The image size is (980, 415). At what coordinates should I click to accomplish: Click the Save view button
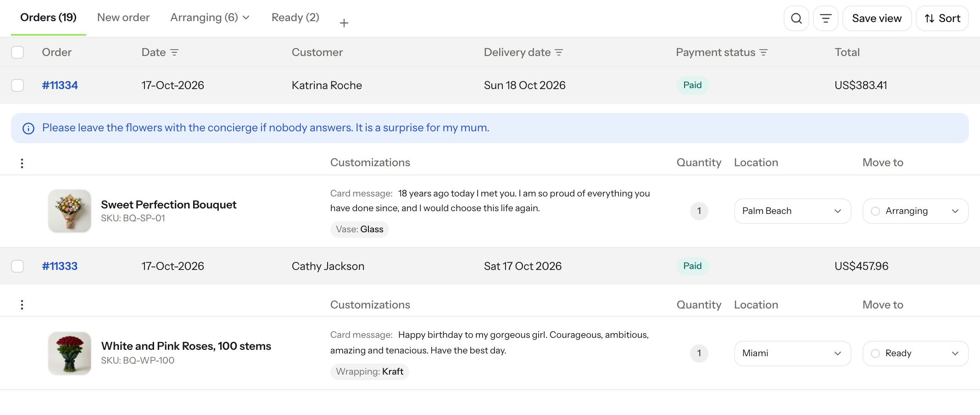tap(877, 18)
